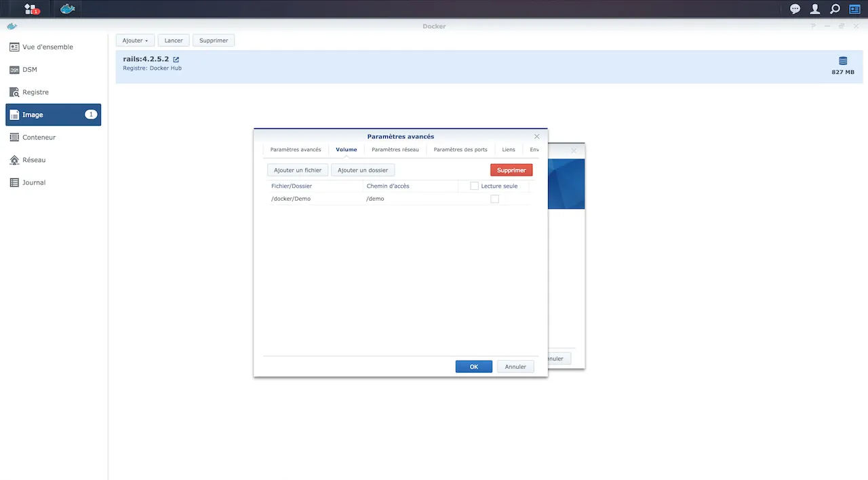Click the Conteneur sidebar icon
868x480 pixels.
(14, 137)
